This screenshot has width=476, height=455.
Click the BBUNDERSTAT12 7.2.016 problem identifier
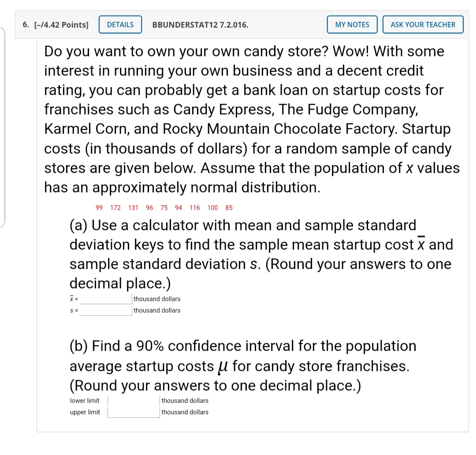coord(200,25)
